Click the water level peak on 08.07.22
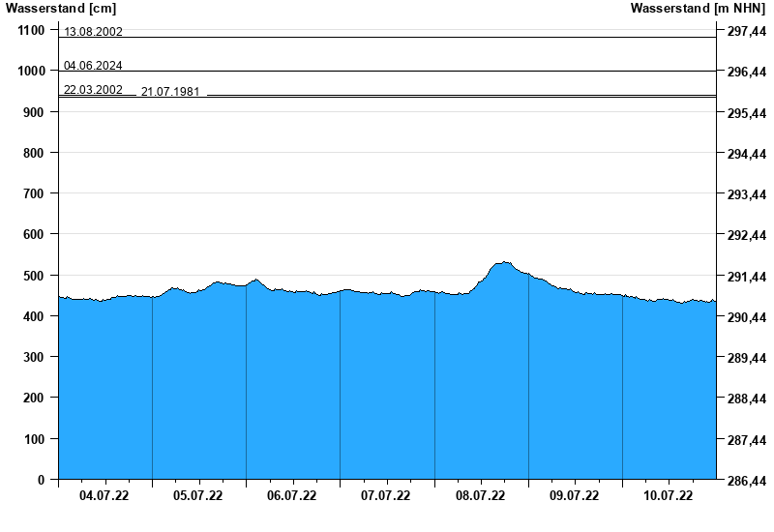The image size is (774, 532). point(504,262)
